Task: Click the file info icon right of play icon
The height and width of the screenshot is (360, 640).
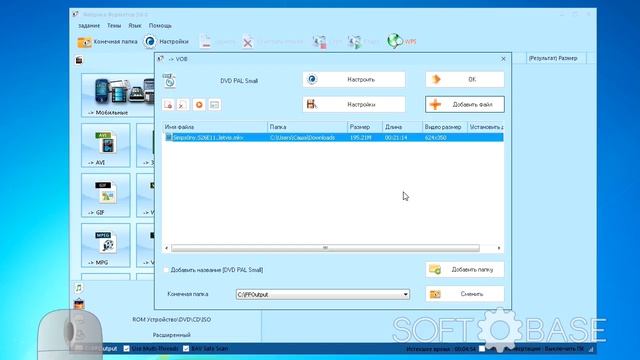Action: (215, 105)
